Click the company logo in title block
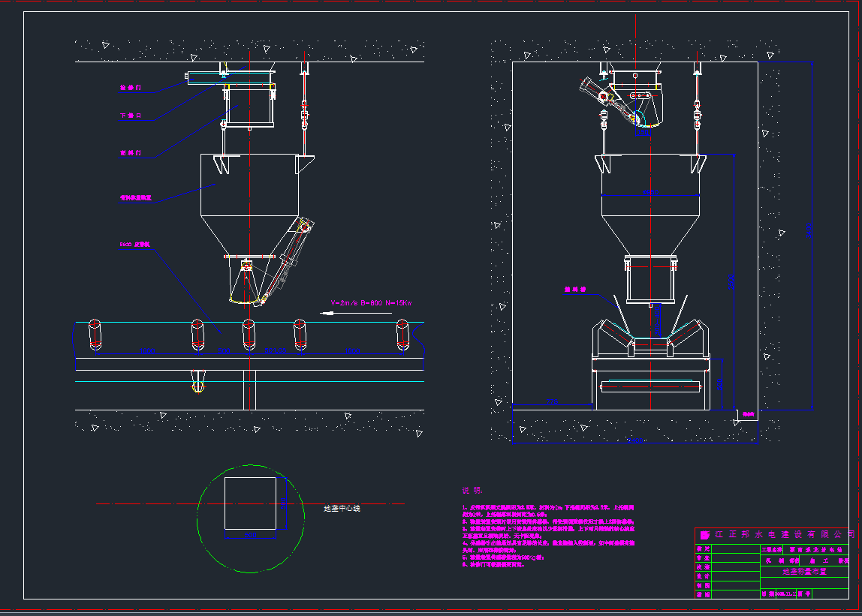 pyautogui.click(x=704, y=535)
